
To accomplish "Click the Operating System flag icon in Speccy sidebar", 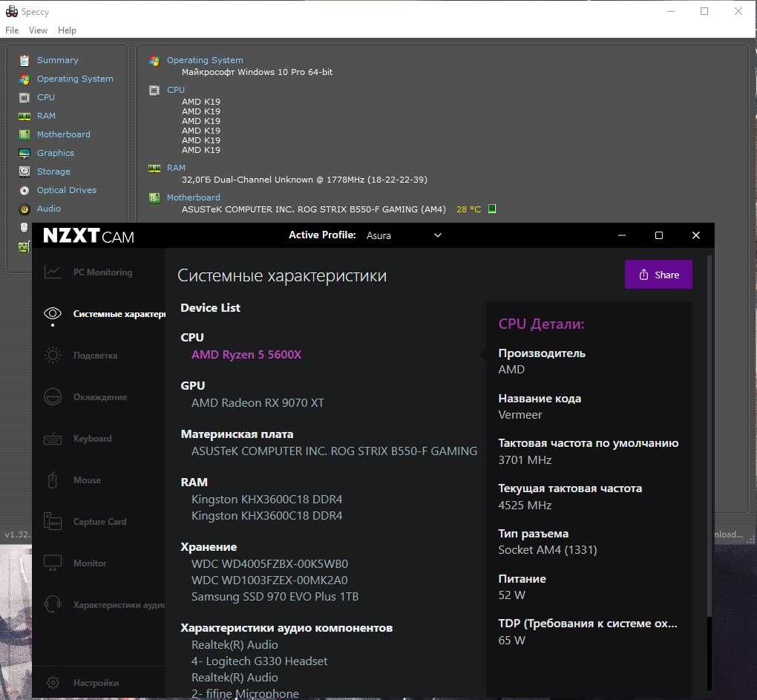I will (x=24, y=79).
